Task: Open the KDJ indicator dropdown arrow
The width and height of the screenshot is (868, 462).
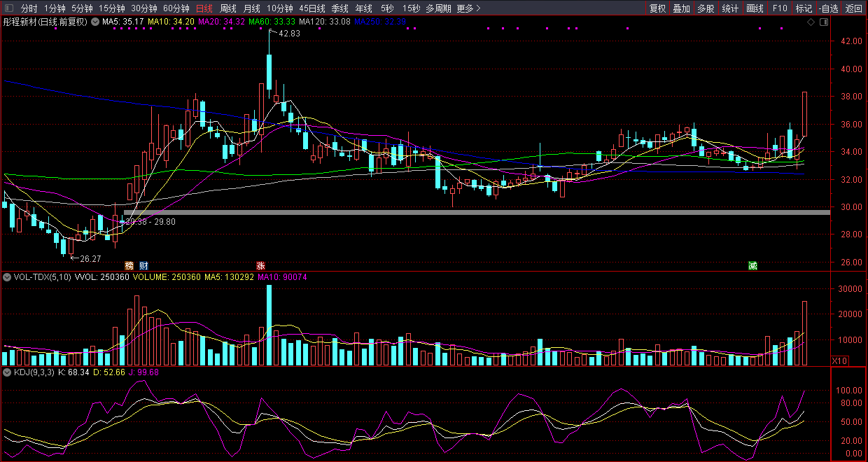Action: tap(7, 372)
